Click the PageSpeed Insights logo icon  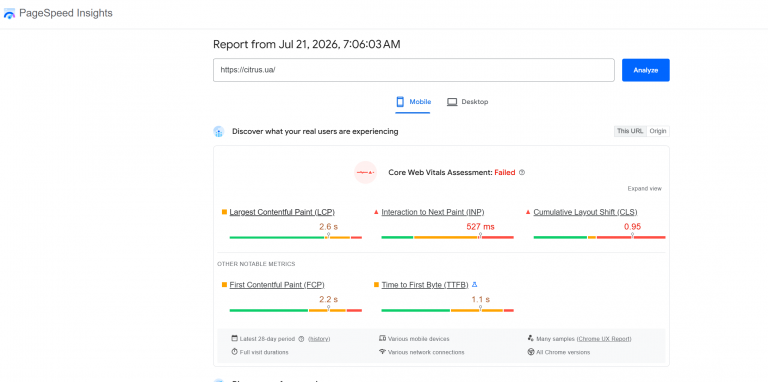tap(9, 14)
